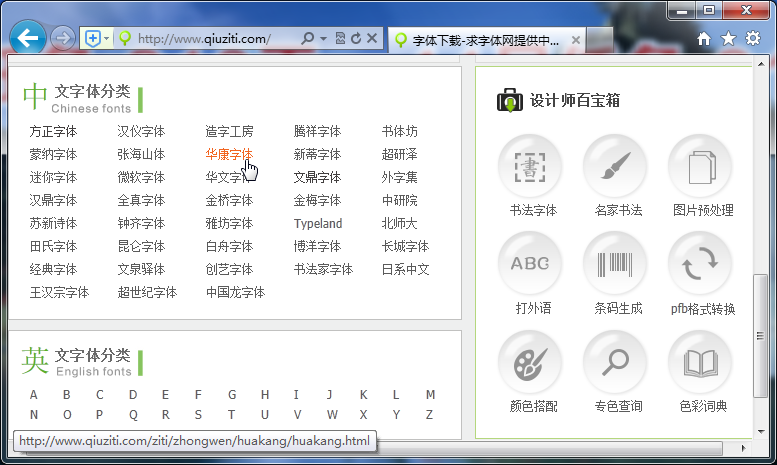Go forward with the browser forward arrow
This screenshot has height=465, width=777.
coord(63,38)
